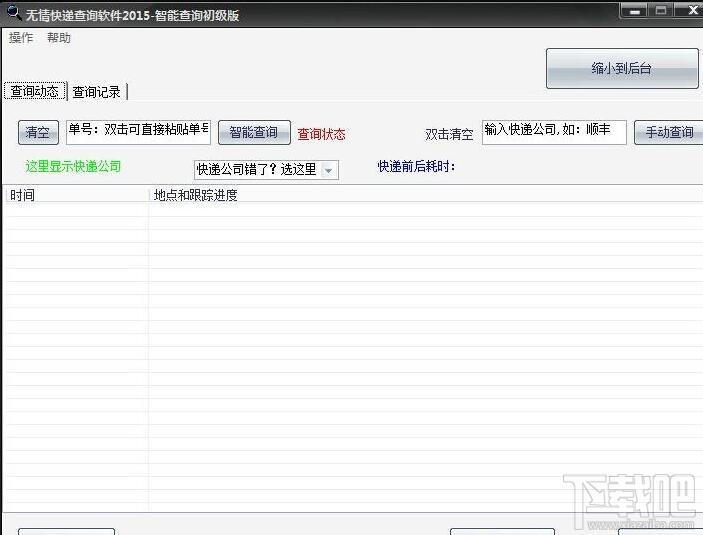
Task: Click the 输入快递公司 input field
Action: point(554,132)
